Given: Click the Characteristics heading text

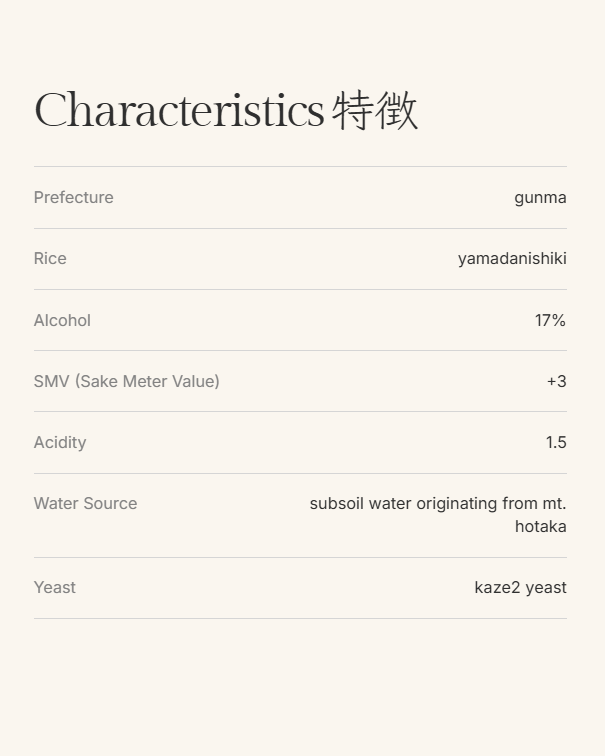Looking at the screenshot, I should pyautogui.click(x=179, y=110).
